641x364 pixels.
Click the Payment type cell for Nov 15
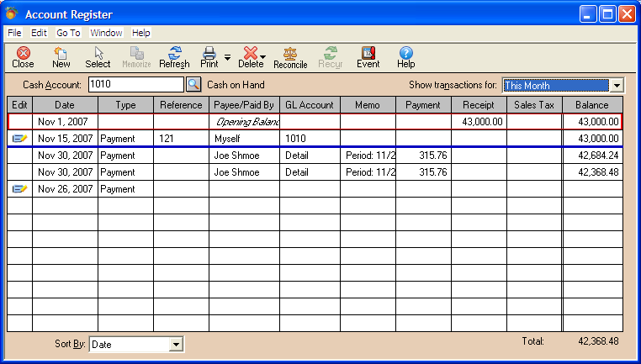pyautogui.click(x=125, y=139)
